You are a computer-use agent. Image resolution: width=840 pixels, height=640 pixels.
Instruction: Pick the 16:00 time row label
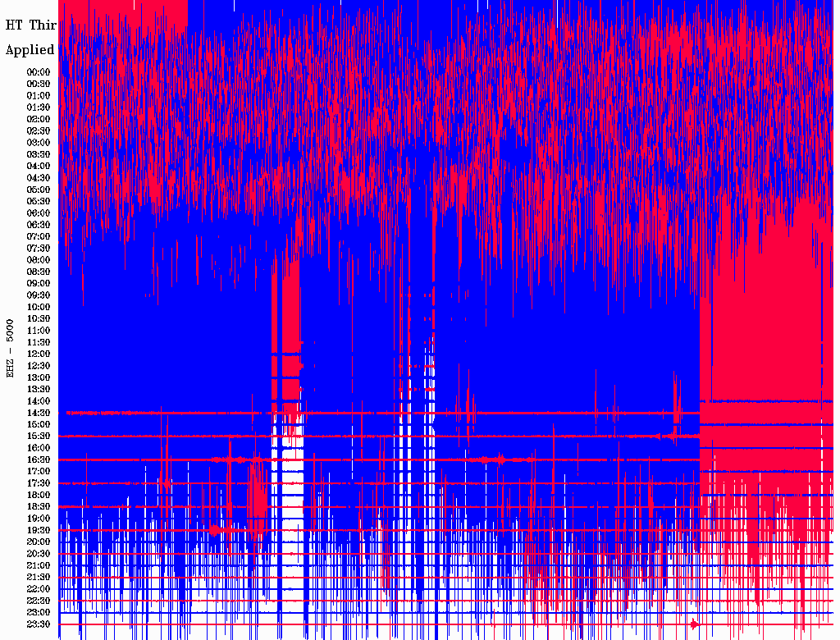pyautogui.click(x=39, y=448)
